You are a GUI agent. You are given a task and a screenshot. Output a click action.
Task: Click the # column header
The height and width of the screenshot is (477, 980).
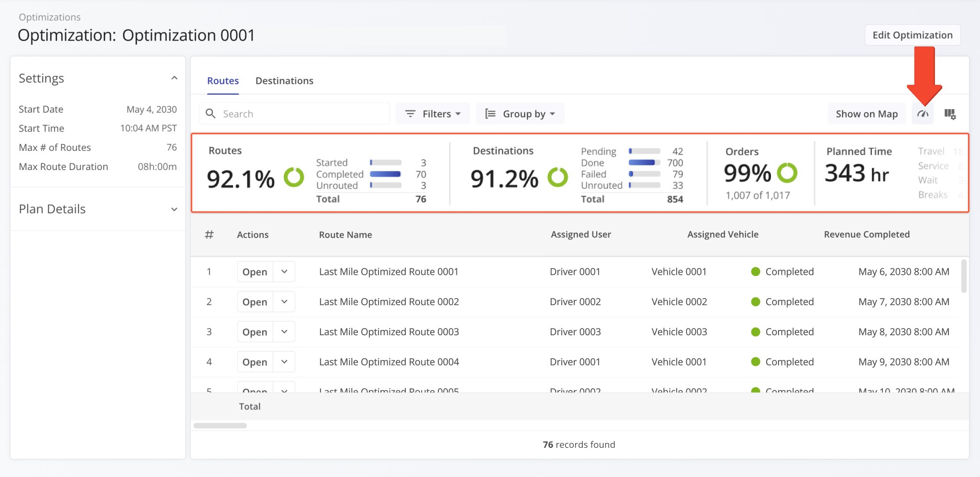(x=209, y=235)
